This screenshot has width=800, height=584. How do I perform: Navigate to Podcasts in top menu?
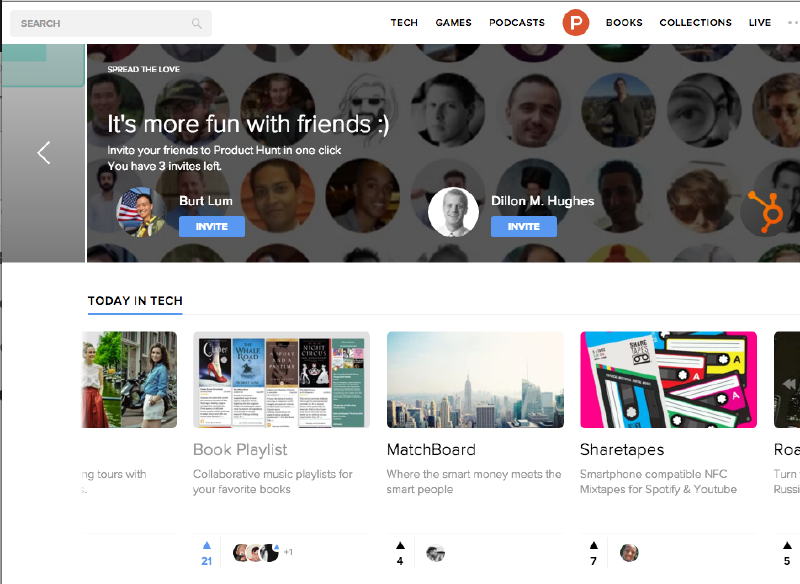(517, 22)
